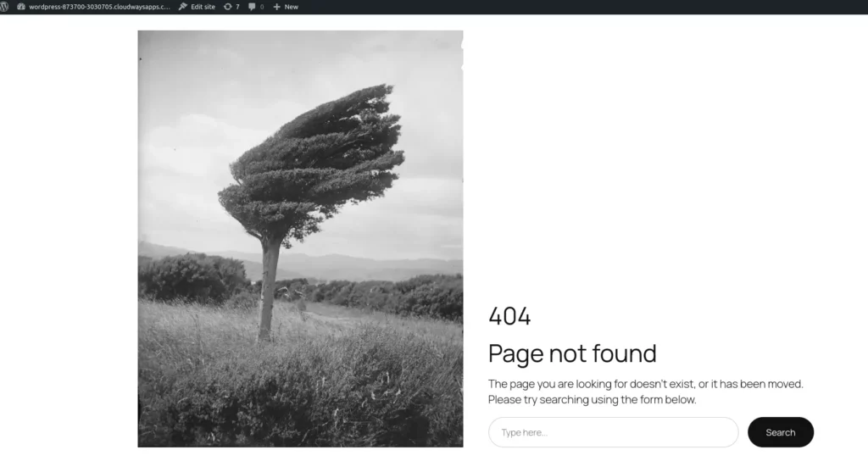Click the black Search button
Viewport: 868px width, 461px height.
pyautogui.click(x=781, y=432)
